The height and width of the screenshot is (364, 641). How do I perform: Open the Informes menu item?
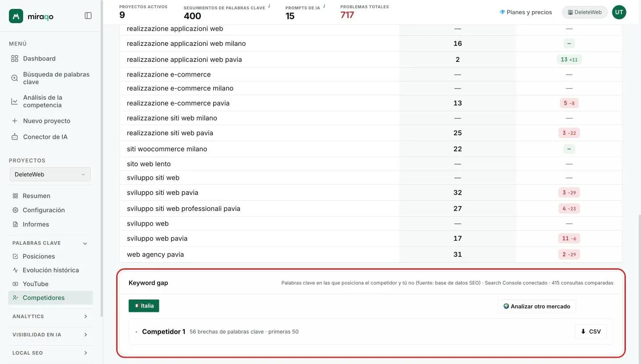36,224
